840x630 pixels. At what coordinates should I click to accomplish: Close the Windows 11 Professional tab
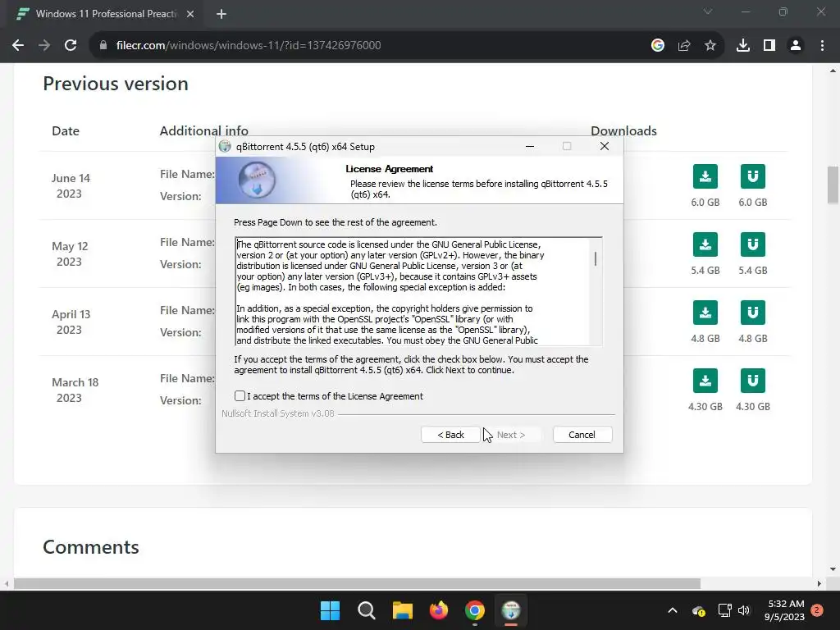(190, 14)
